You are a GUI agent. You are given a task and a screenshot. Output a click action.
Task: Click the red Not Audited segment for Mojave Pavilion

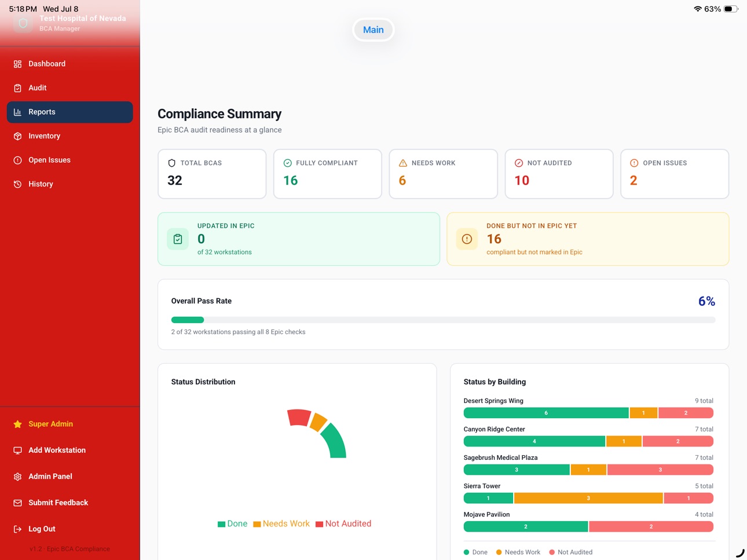651,526
